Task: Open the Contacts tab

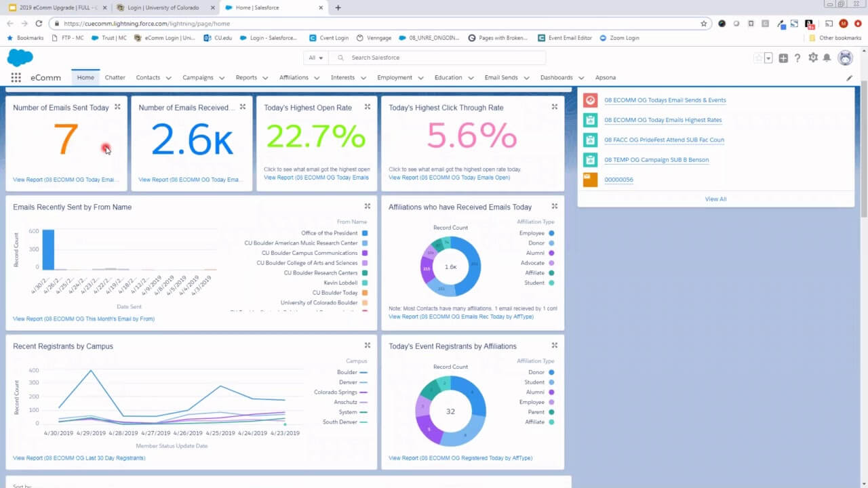Action: [x=148, y=77]
